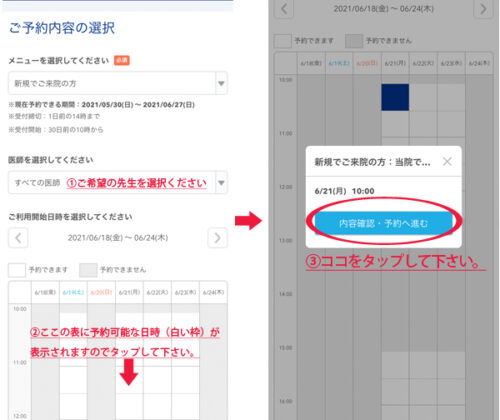The height and width of the screenshot is (420, 500).
Task: Close the reservation popup with X
Action: (447, 162)
